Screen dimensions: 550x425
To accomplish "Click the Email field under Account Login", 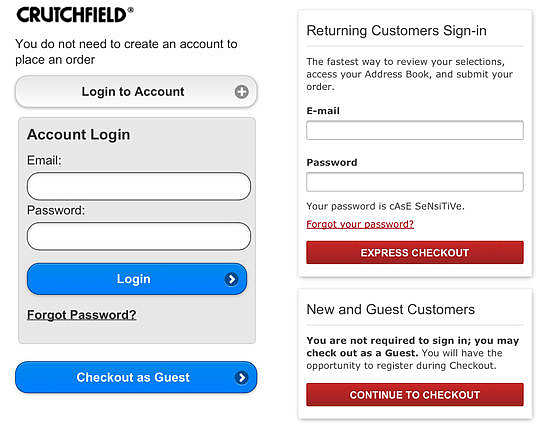I will (139, 186).
